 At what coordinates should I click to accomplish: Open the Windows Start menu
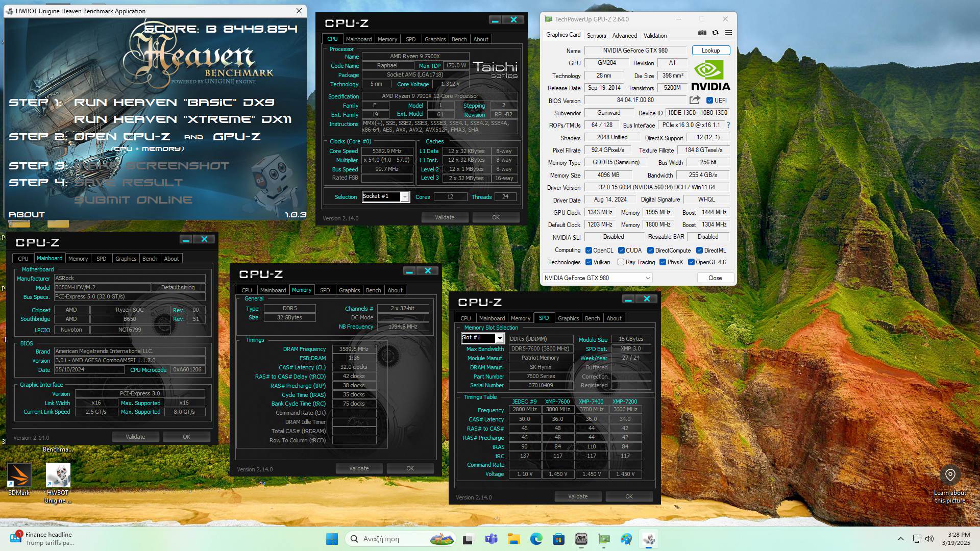(332, 539)
